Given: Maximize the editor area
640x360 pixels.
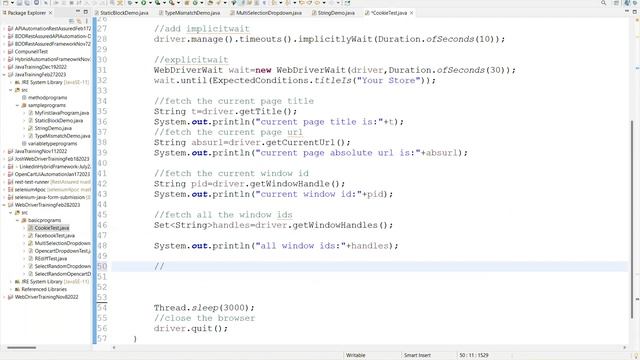Looking at the screenshot, I should tap(635, 12).
